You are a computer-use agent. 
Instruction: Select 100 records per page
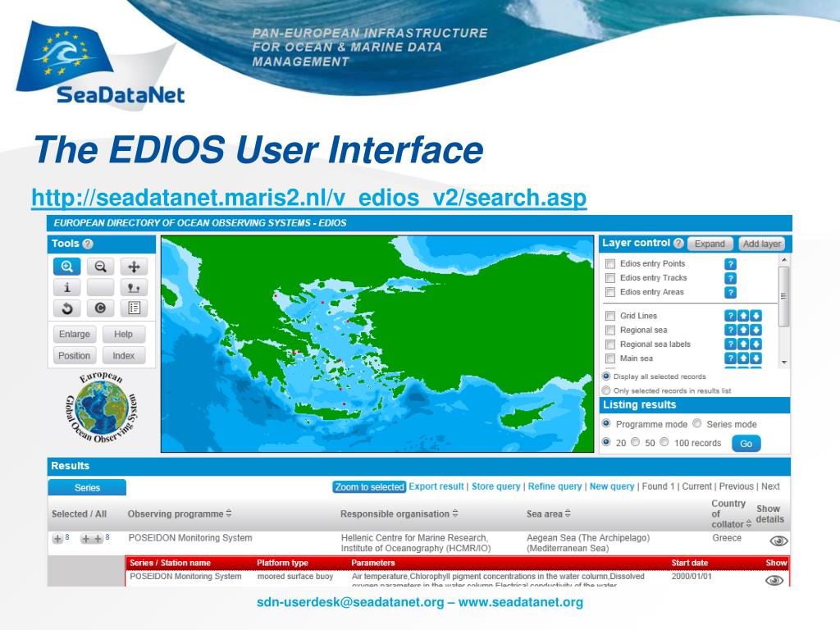click(664, 442)
